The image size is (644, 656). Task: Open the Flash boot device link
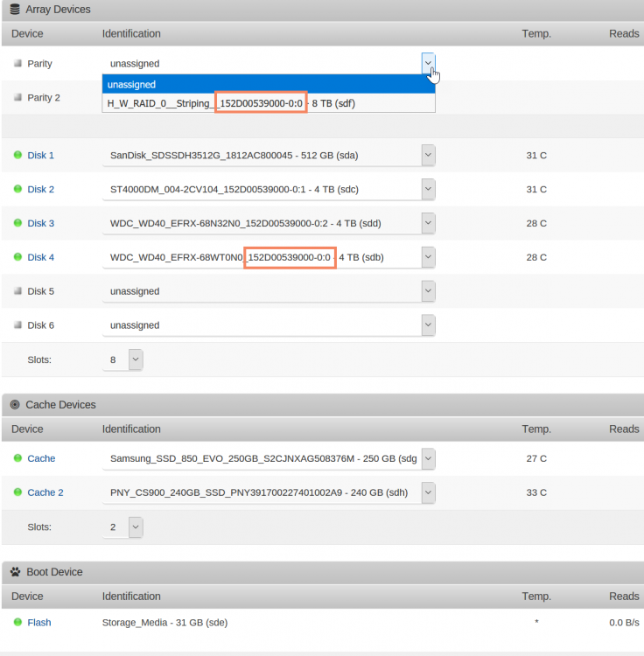tap(38, 623)
